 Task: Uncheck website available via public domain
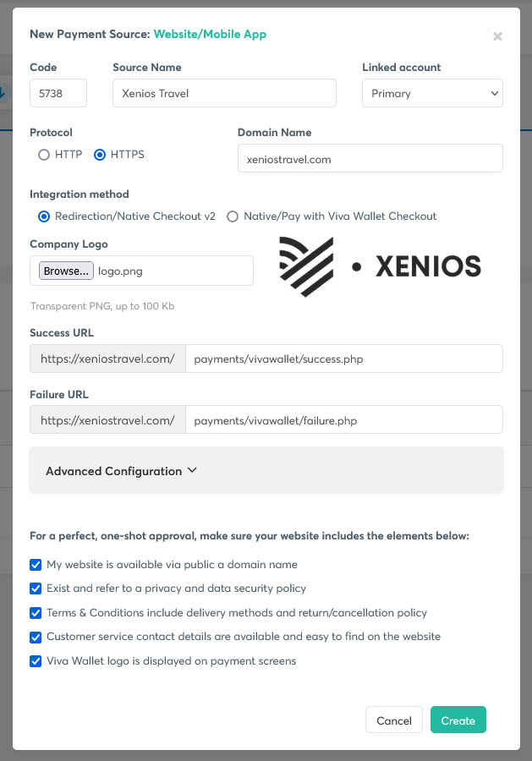(36, 565)
